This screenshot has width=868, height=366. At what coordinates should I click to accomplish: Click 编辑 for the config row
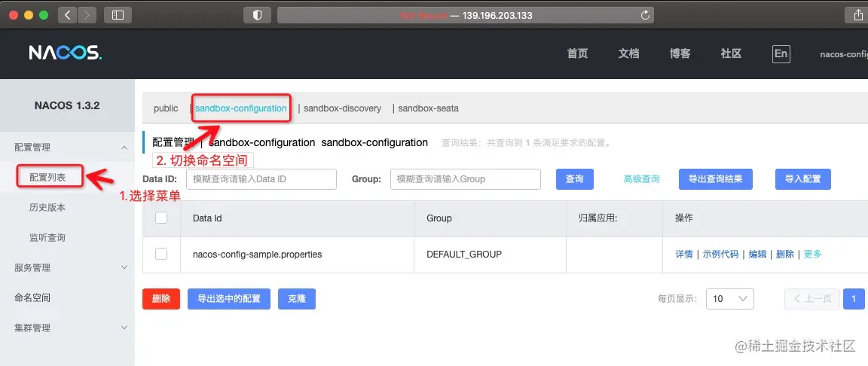[x=758, y=255]
